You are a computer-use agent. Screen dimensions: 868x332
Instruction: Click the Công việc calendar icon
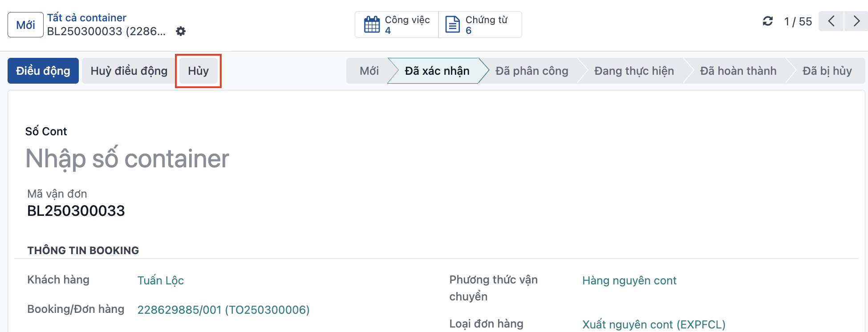pos(372,24)
